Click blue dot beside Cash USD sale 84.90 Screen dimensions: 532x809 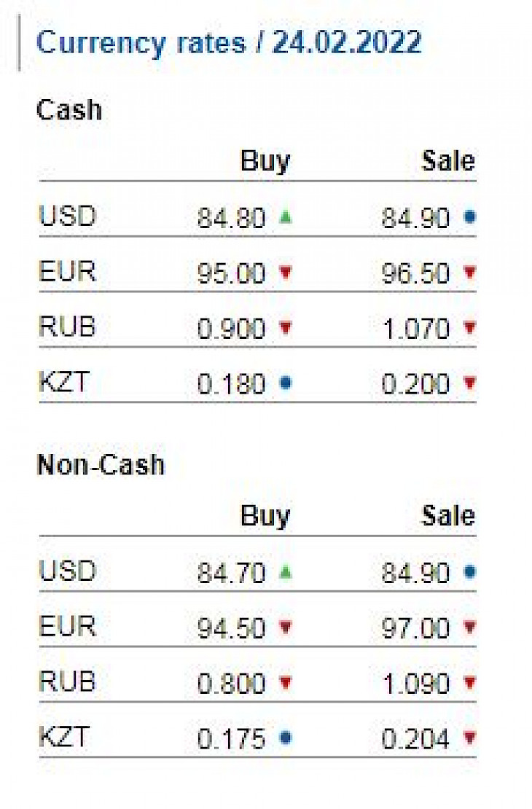coord(469,216)
